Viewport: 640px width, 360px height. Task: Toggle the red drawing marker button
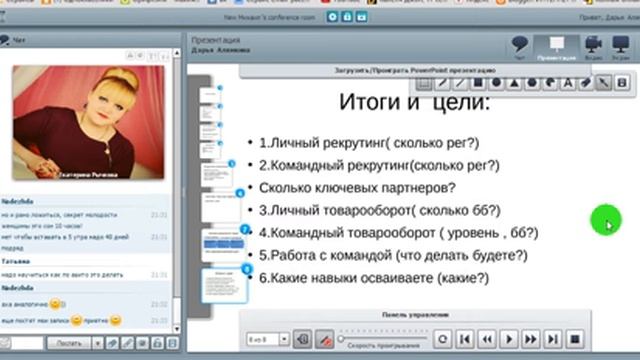click(x=324, y=339)
